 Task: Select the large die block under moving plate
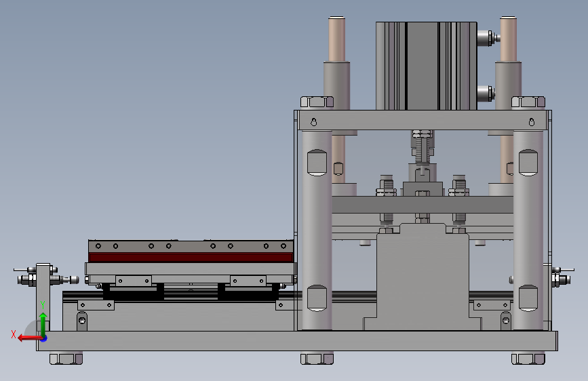tap(423, 277)
